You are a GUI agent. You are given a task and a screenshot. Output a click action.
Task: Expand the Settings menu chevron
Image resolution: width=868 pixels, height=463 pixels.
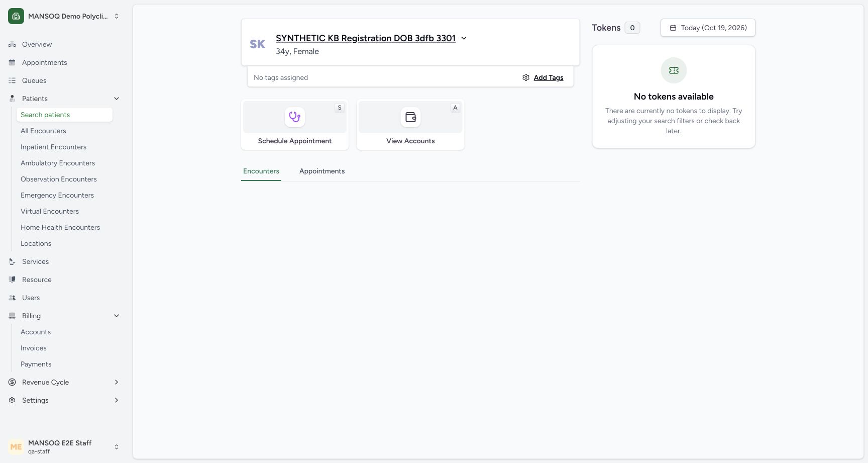(x=117, y=400)
